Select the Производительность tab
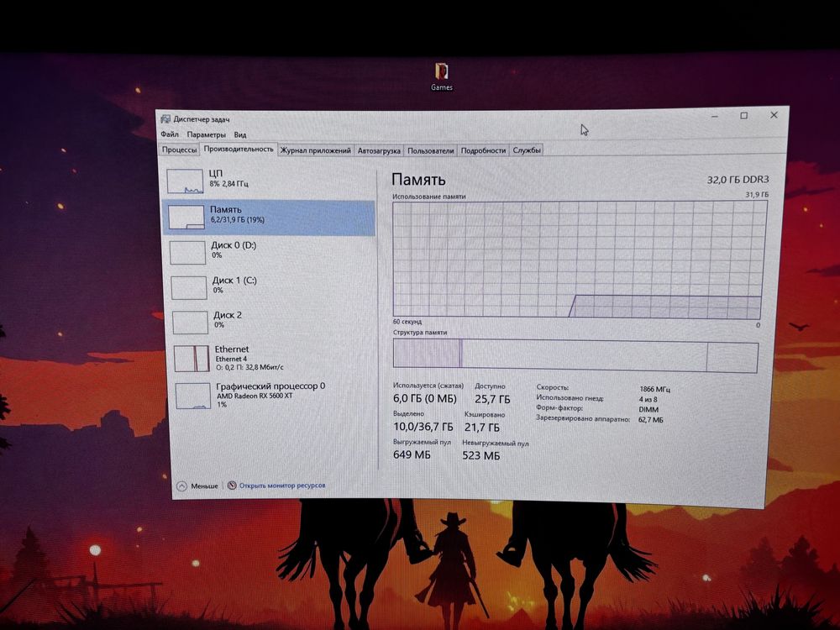Viewport: 840px width, 630px height. coord(239,149)
